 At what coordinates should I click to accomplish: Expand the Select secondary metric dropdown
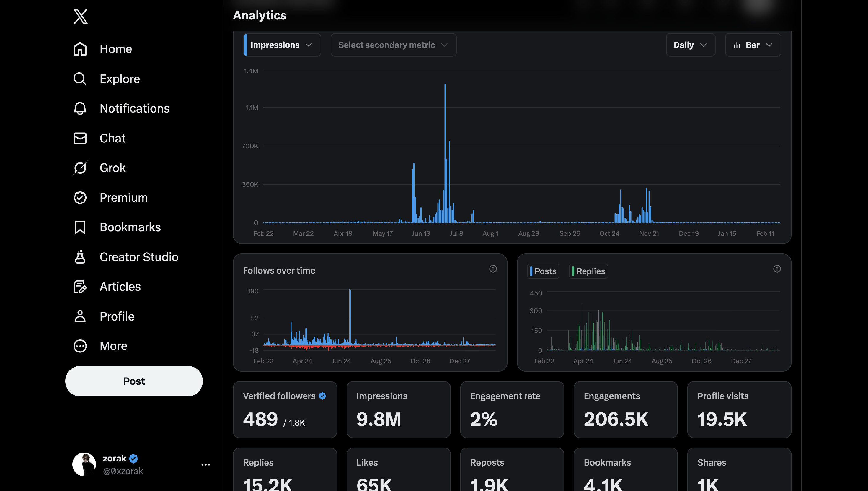[x=393, y=45]
